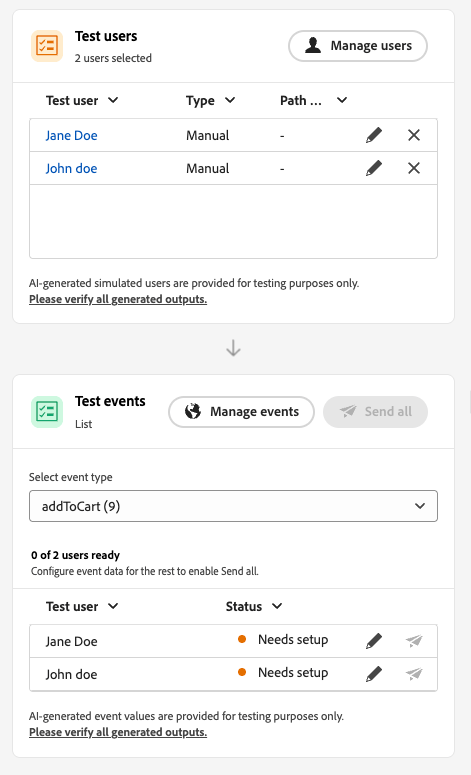Image resolution: width=471 pixels, height=775 pixels.
Task: Edit John doe's event data pencil
Action: point(374,674)
